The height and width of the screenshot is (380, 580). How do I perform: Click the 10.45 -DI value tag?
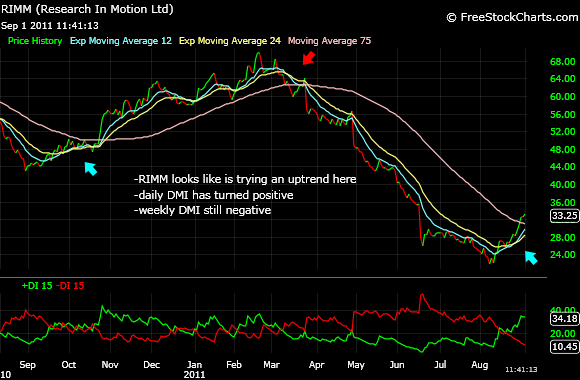tap(564, 346)
